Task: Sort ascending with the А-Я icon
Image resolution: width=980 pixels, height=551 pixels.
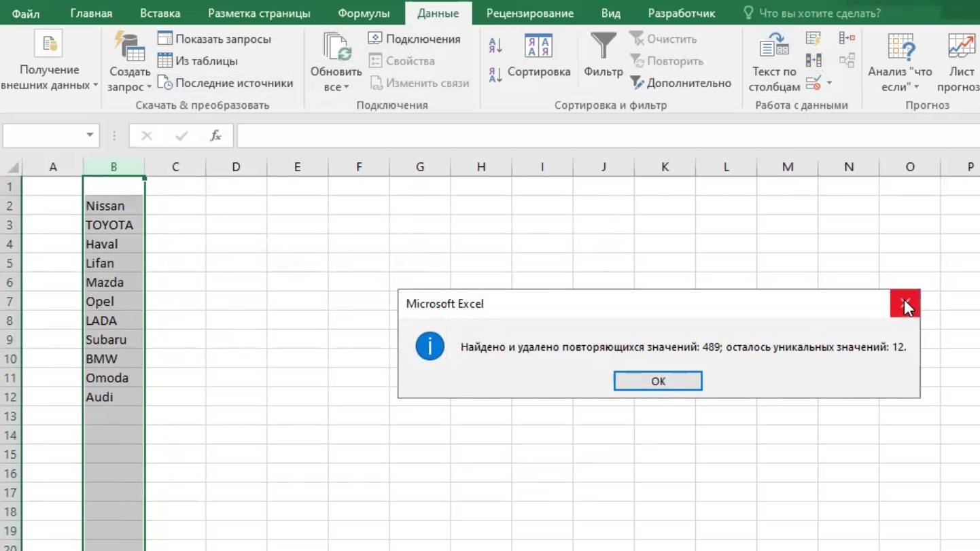Action: [495, 46]
